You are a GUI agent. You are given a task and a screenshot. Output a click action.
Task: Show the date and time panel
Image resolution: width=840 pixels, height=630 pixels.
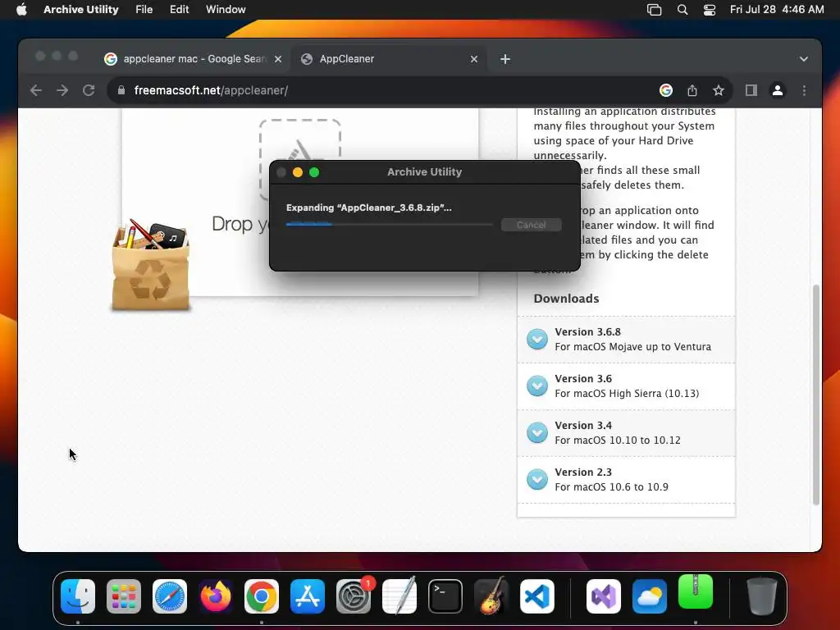(x=777, y=9)
